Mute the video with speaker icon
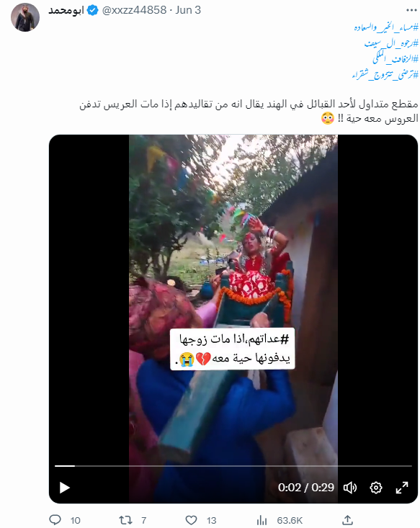The image size is (420, 528). [x=350, y=487]
